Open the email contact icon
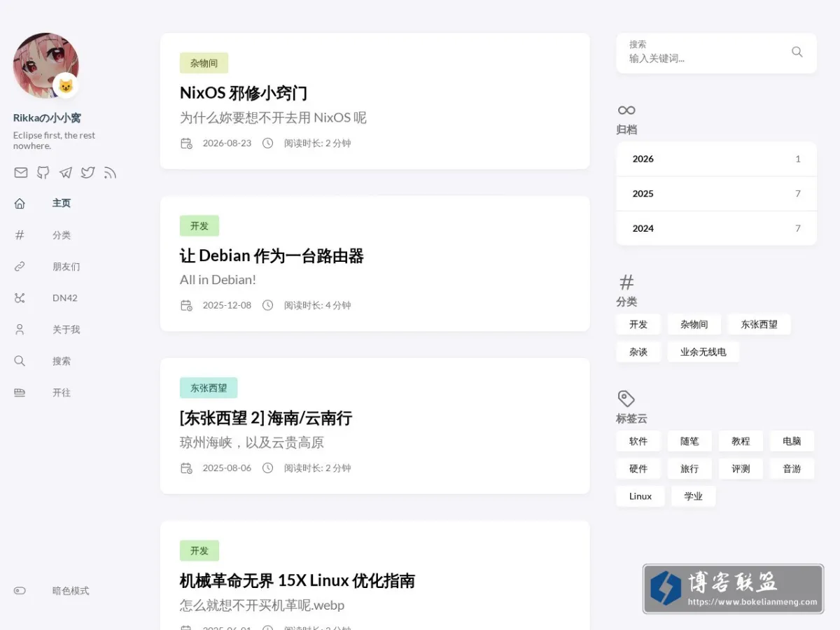The image size is (840, 630). click(21, 172)
